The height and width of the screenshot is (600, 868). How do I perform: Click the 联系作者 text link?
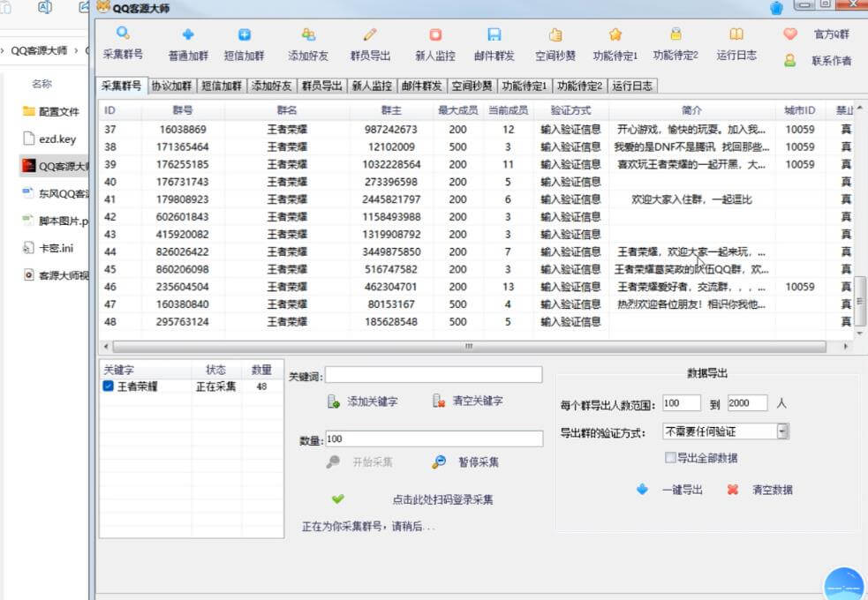[x=832, y=61]
